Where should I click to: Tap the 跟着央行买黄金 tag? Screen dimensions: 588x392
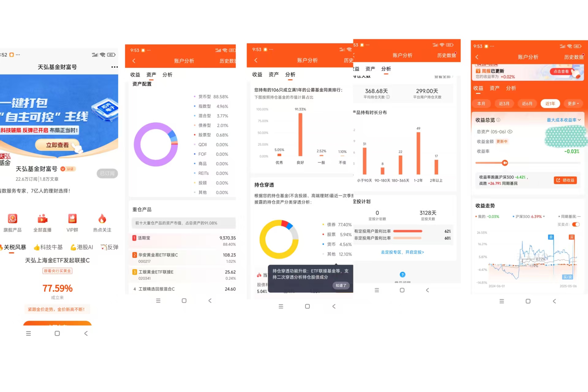58,271
